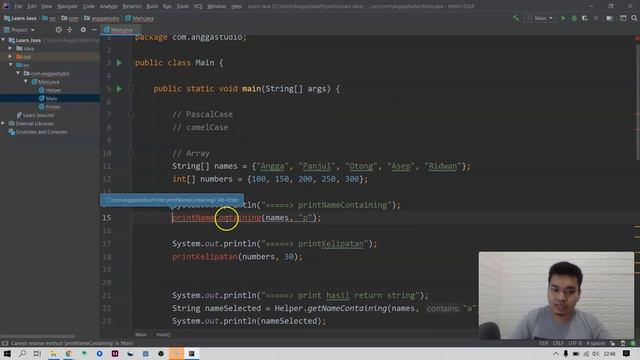The width and height of the screenshot is (640, 360).
Task: Open File Explorer from the taskbar
Action: 53,353
